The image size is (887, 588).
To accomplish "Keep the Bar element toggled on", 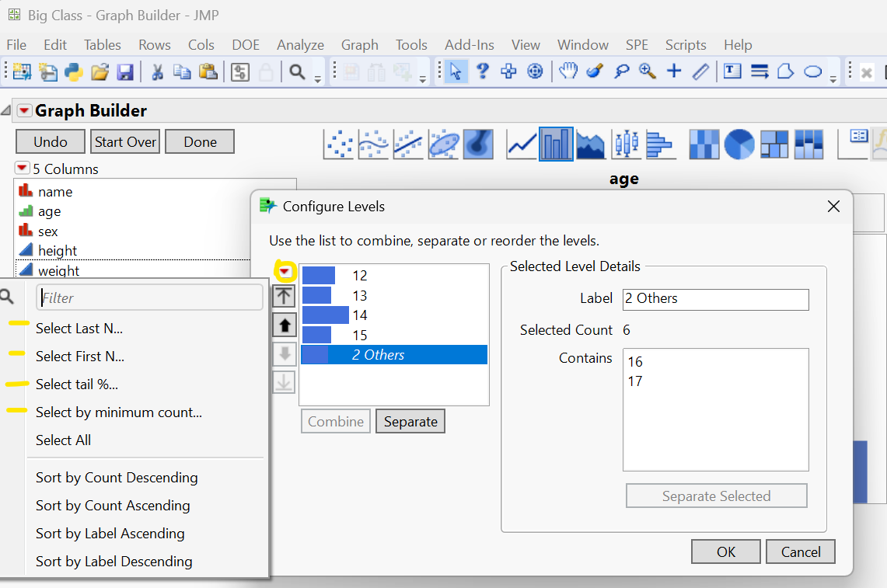I will click(556, 144).
